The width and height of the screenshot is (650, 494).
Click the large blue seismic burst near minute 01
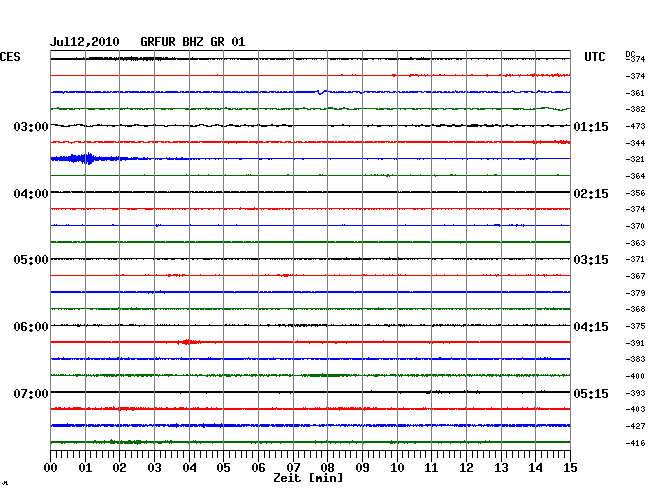pyautogui.click(x=83, y=158)
